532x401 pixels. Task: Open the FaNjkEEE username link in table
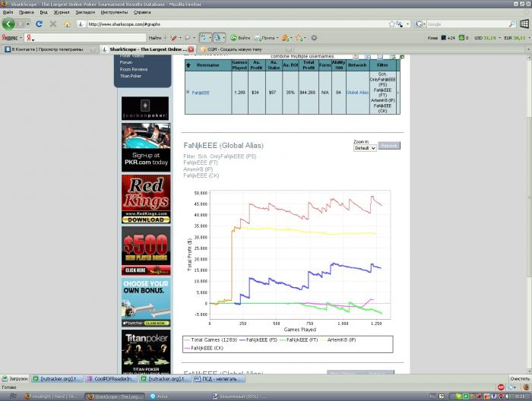pos(201,93)
